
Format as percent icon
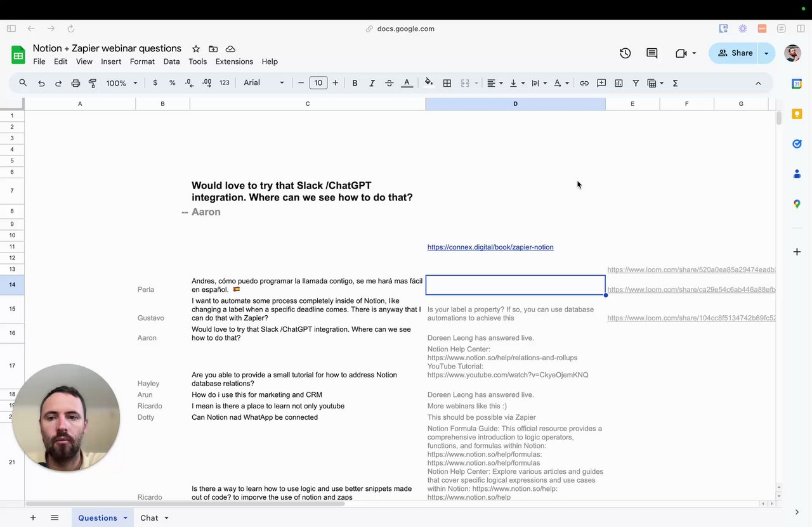click(x=173, y=83)
